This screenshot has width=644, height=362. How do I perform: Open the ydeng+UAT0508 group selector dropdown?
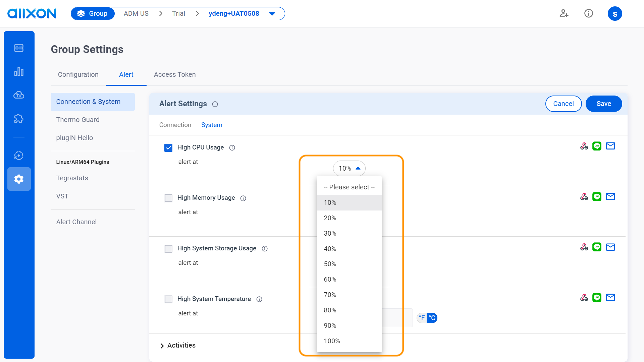(272, 13)
